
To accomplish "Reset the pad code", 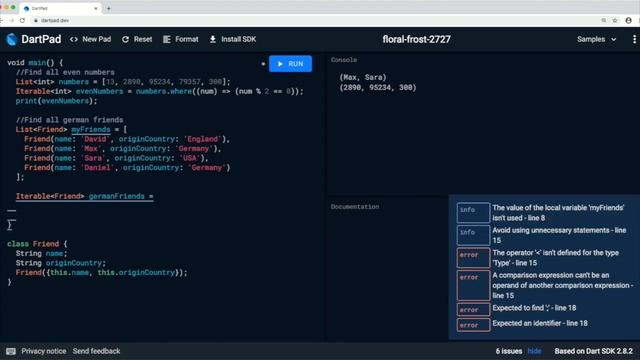I will (137, 39).
